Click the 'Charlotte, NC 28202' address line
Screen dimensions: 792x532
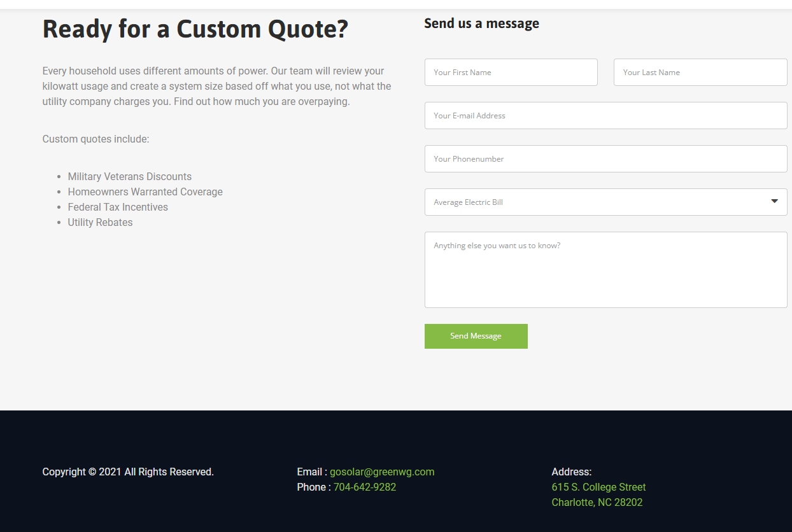597,503
